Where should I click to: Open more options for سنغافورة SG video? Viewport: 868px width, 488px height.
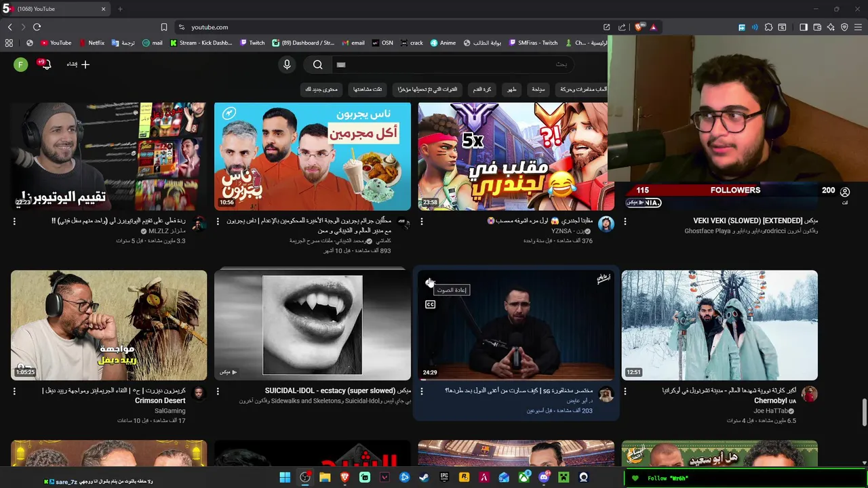[x=421, y=391]
